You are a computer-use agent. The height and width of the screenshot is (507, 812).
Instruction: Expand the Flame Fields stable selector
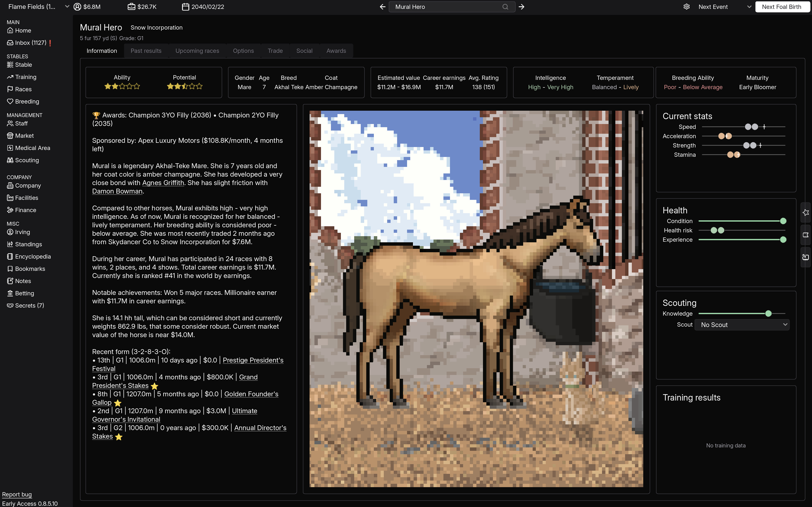click(x=66, y=6)
